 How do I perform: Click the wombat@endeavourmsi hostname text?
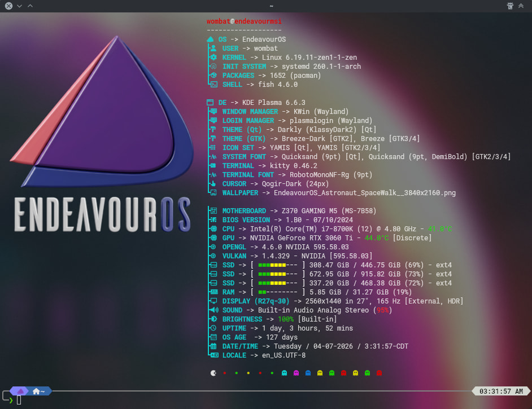click(244, 21)
